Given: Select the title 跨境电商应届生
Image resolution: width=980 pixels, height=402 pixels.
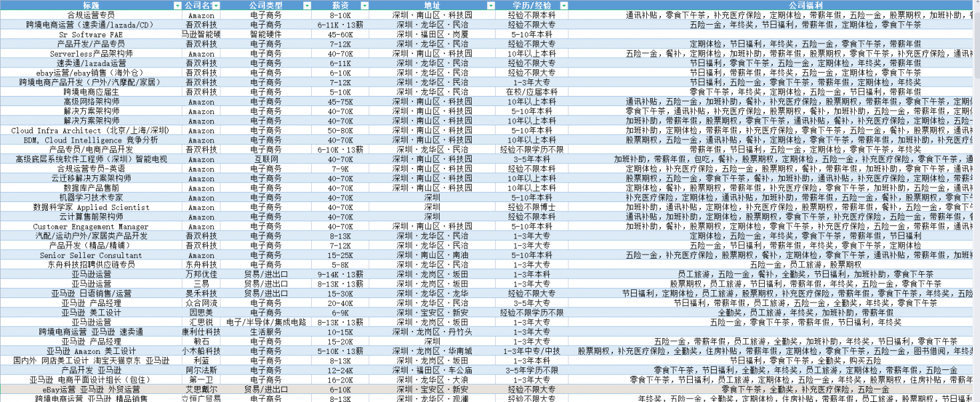Looking at the screenshot, I should point(91,92).
